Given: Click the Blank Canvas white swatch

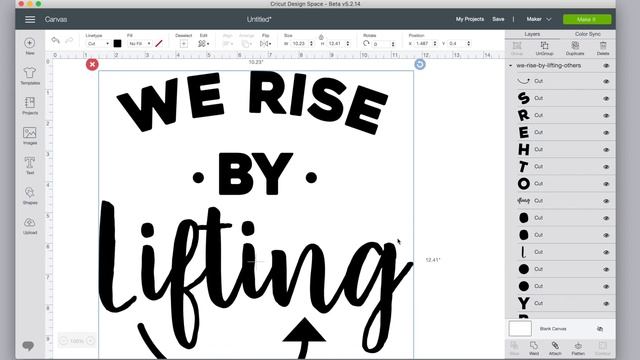Looking at the screenshot, I should coord(520,329).
